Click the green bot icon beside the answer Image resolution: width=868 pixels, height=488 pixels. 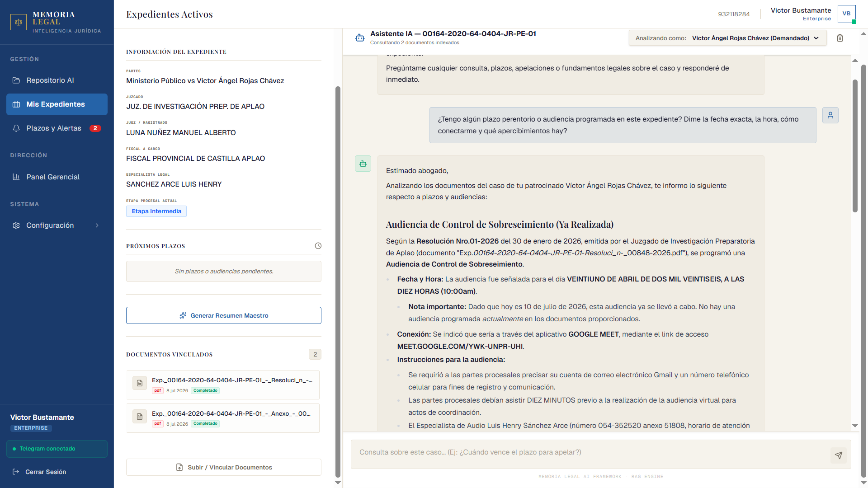[363, 164]
